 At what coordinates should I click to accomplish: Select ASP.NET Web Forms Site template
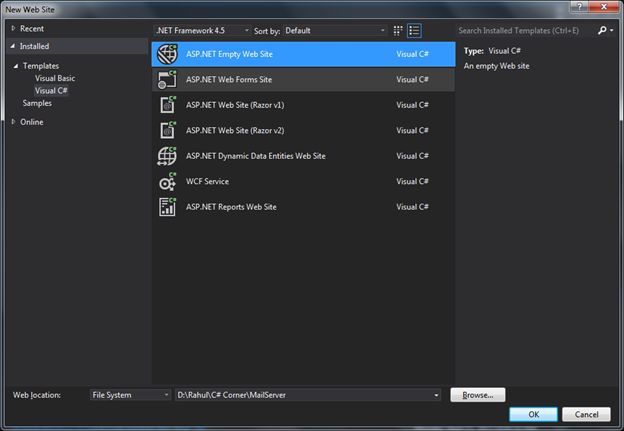pyautogui.click(x=303, y=80)
